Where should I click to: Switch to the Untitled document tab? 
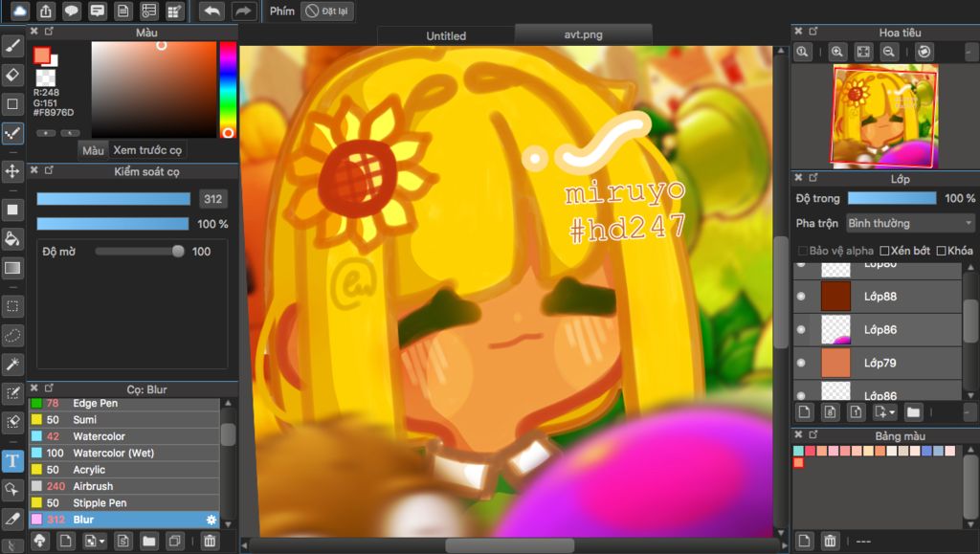click(446, 35)
